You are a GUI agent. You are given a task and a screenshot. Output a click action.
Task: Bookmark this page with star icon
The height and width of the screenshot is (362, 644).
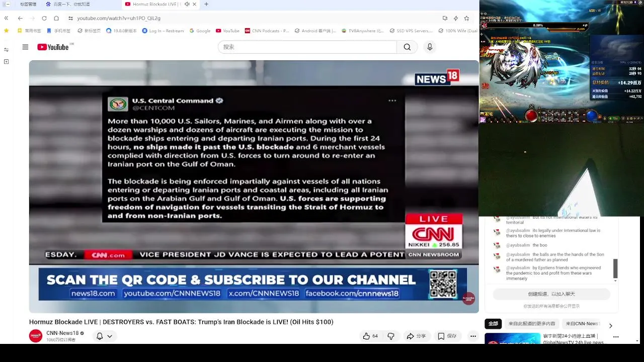pyautogui.click(x=466, y=18)
